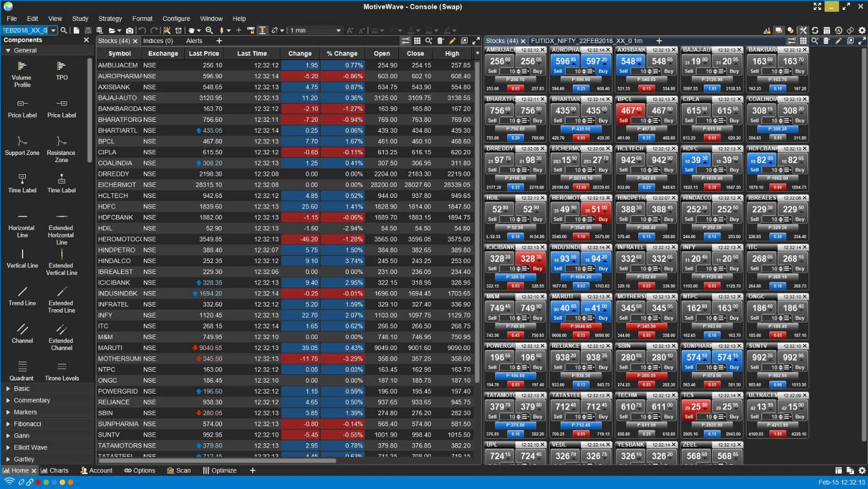The image size is (868, 489).
Task: Click the undo arrow in toolbar
Action: (143, 30)
